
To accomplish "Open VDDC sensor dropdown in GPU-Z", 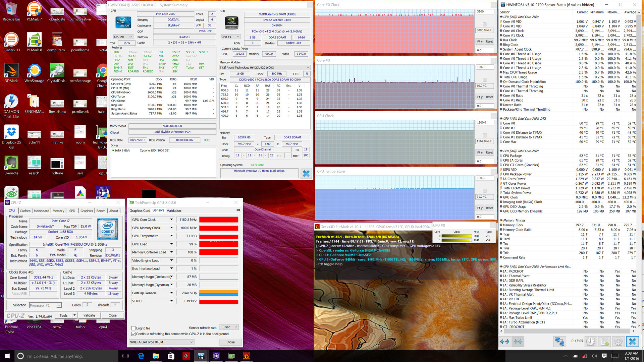I will coord(171,301).
